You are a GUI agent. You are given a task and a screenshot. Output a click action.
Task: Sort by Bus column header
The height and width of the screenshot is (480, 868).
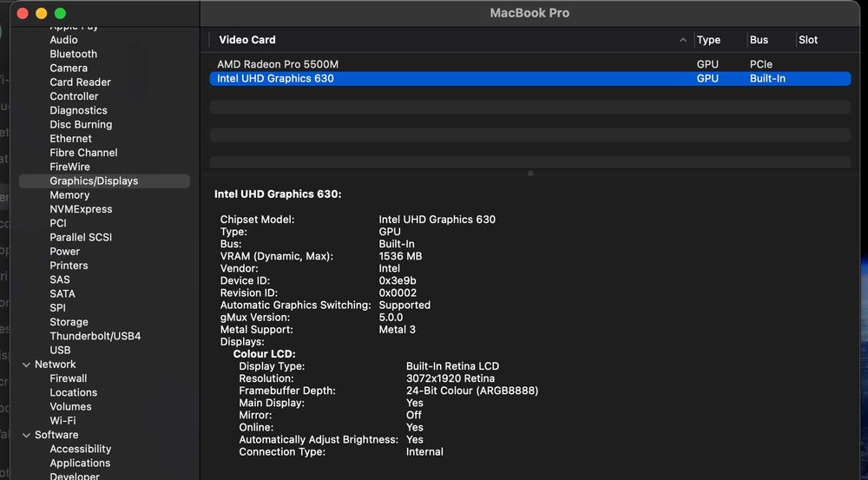coord(759,40)
